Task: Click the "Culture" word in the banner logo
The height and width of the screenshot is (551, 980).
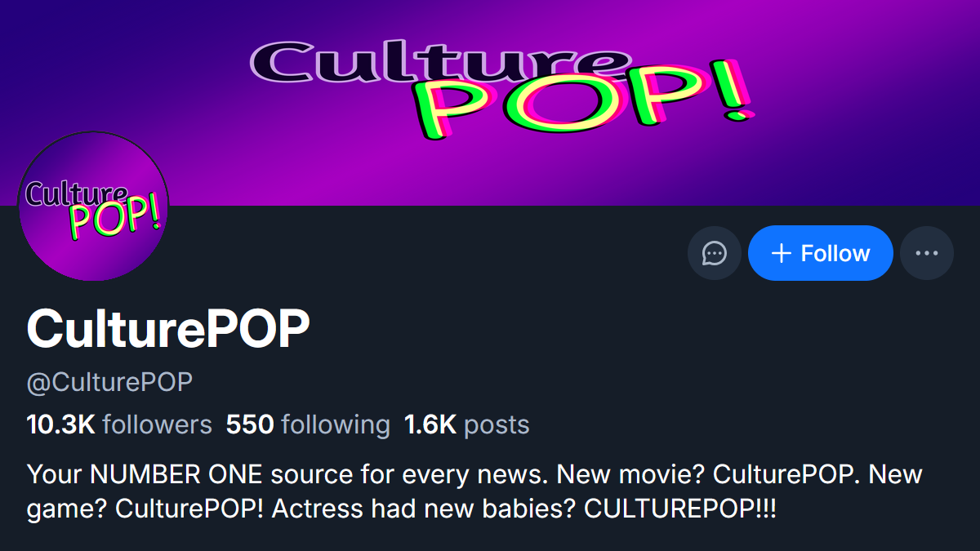Action: [x=441, y=63]
